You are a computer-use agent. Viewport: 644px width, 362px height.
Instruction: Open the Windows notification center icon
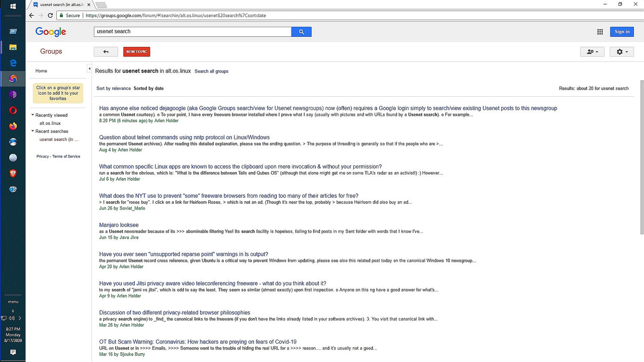(x=13, y=352)
